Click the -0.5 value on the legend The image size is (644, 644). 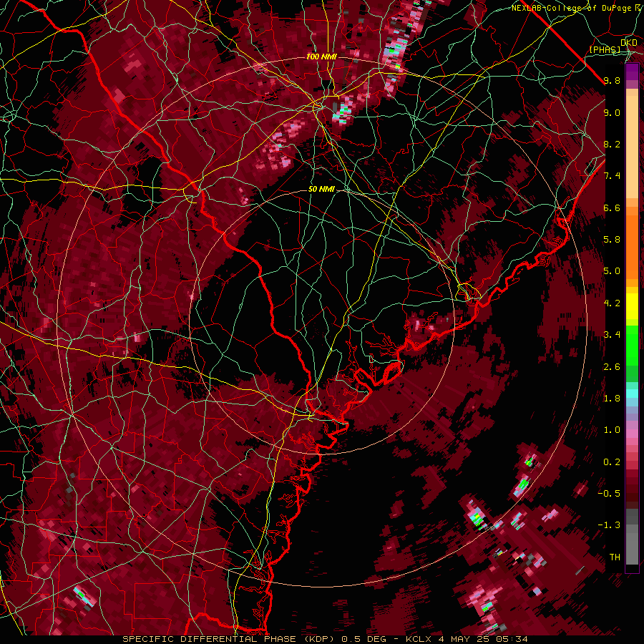pos(609,494)
